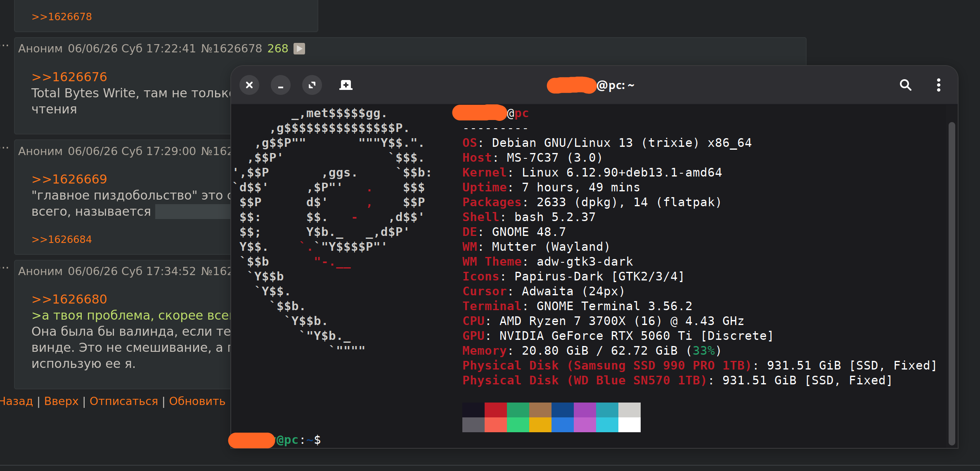Screen dimensions: 980x471
Task: Click the green '33%' memory percentage
Action: click(x=703, y=351)
